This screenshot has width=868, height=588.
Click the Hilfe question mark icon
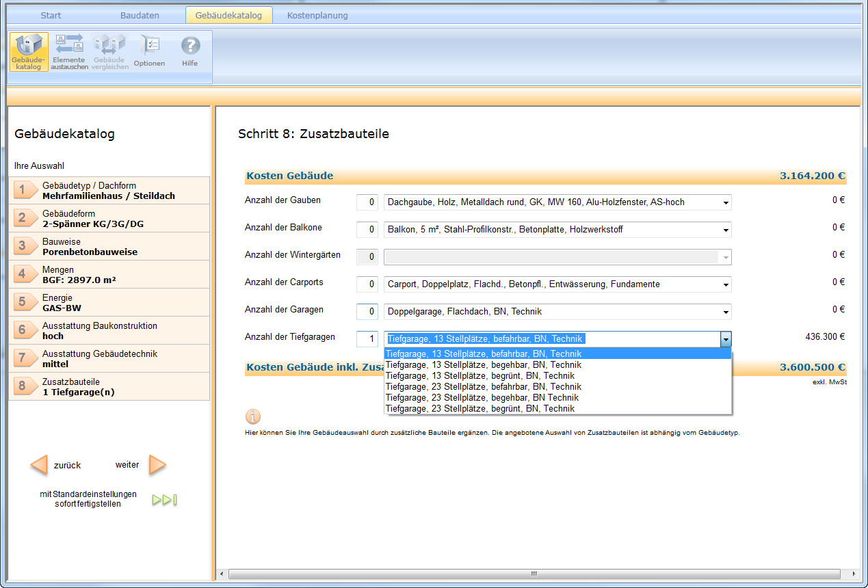pyautogui.click(x=189, y=51)
